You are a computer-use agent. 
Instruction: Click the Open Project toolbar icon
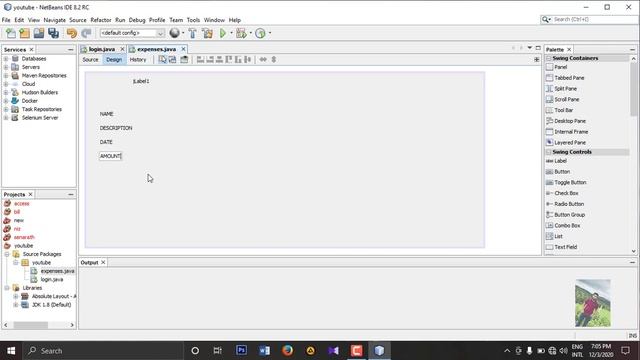pos(39,33)
